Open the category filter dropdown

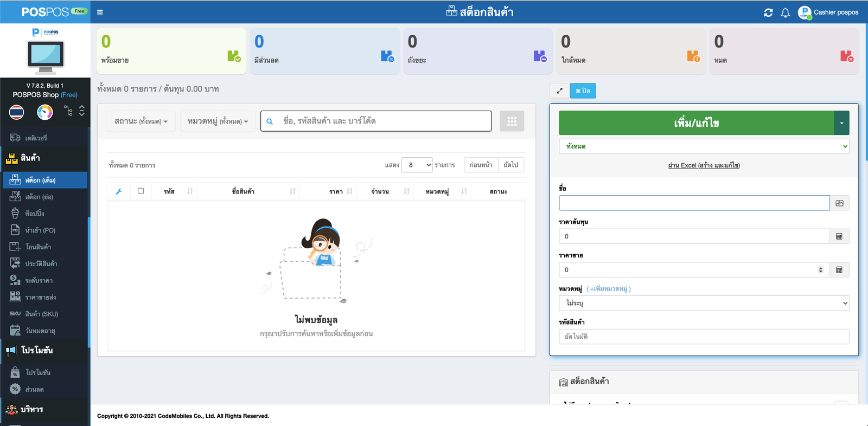(x=218, y=121)
